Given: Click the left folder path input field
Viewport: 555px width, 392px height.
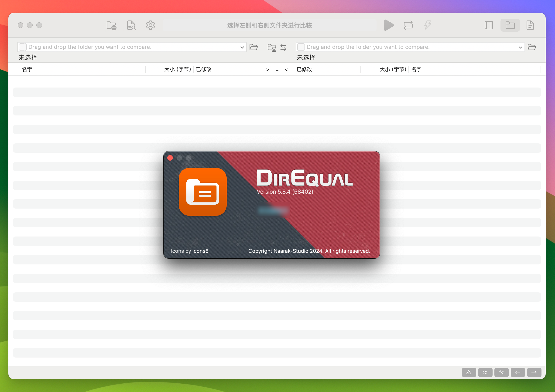Looking at the screenshot, I should click(x=132, y=47).
